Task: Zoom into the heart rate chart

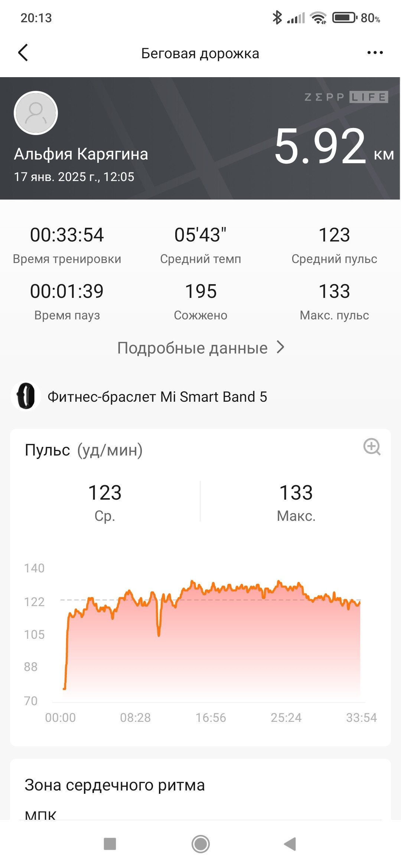Action: (x=372, y=447)
